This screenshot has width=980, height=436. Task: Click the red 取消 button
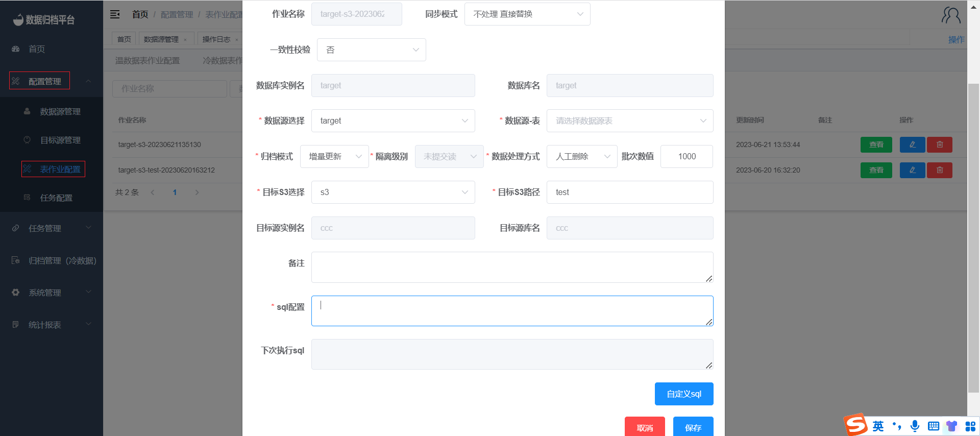pyautogui.click(x=645, y=427)
